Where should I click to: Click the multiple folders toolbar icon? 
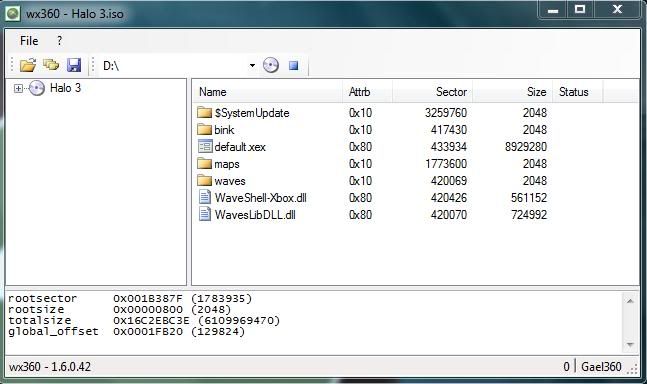tap(51, 65)
